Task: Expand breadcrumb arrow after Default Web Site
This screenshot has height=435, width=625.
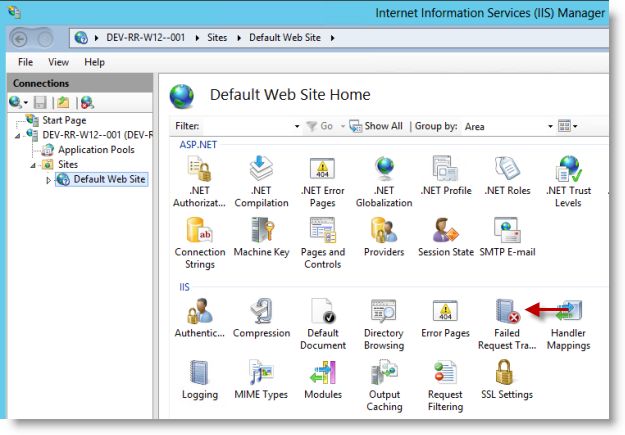Action: [332, 38]
